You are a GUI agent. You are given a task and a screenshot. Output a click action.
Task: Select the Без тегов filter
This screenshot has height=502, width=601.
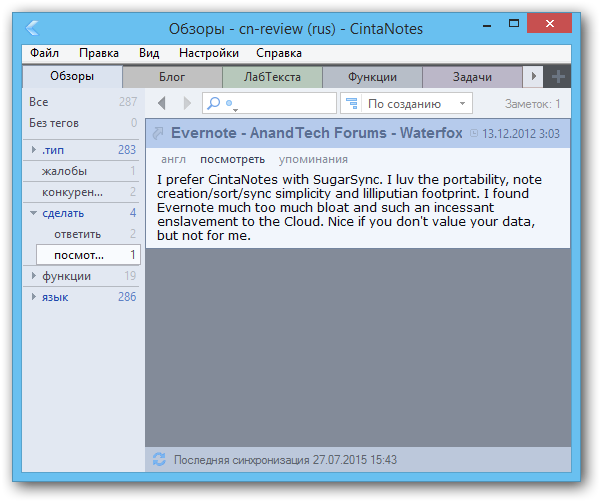(83, 123)
